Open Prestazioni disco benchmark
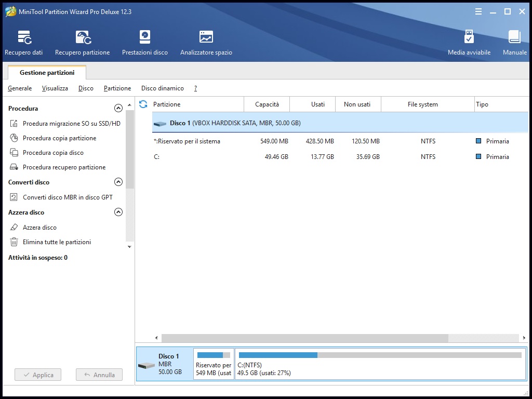Screen dimensions: 532x399 click(x=145, y=43)
